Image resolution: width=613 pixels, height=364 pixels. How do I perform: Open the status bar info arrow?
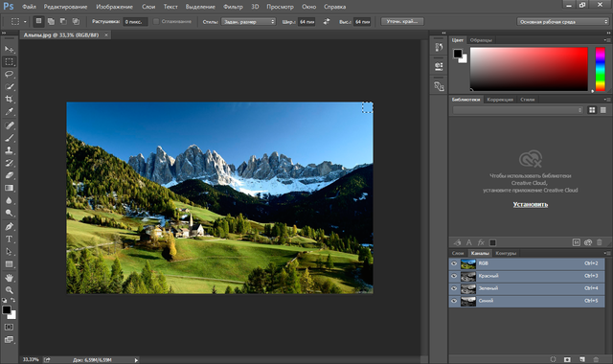coord(136,360)
